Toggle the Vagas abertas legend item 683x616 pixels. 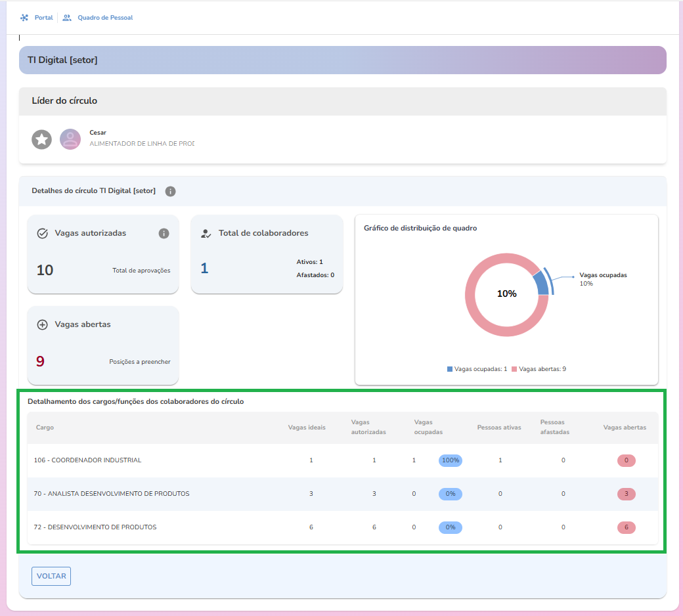tap(539, 369)
